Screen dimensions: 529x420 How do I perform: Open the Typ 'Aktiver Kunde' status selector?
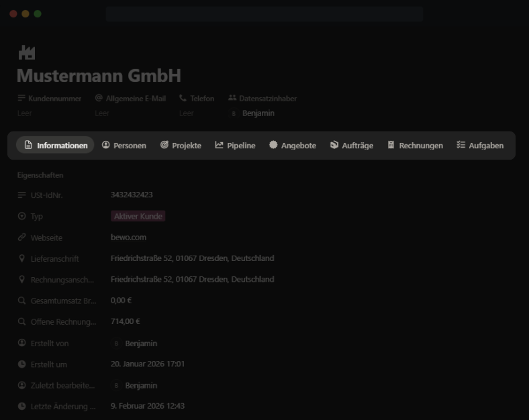(x=138, y=216)
